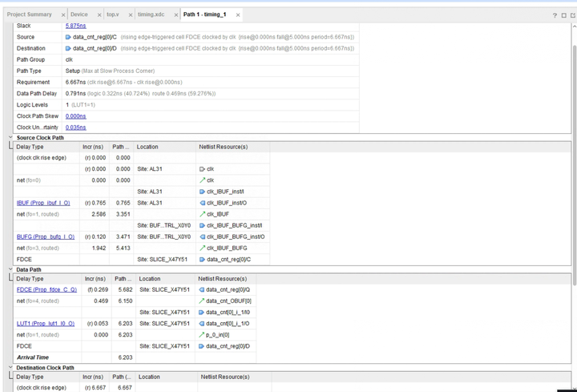Screen dimensions: 577x392
Task: Click the pin icon beside data_cnt_reg[0]/C in Source Clock Path
Action: (202, 260)
